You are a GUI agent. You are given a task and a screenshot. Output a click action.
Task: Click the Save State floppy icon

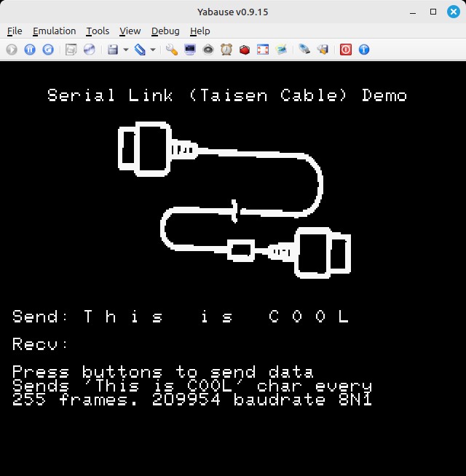click(x=113, y=49)
